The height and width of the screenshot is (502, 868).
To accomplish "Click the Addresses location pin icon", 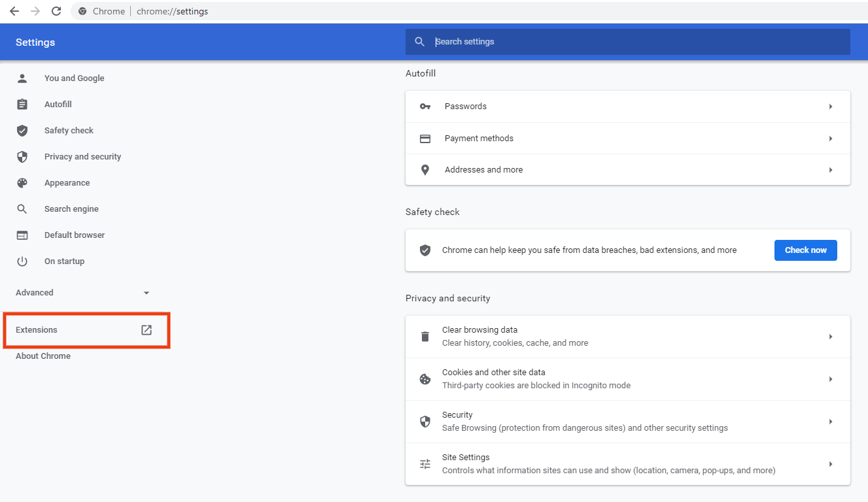I will (x=425, y=169).
